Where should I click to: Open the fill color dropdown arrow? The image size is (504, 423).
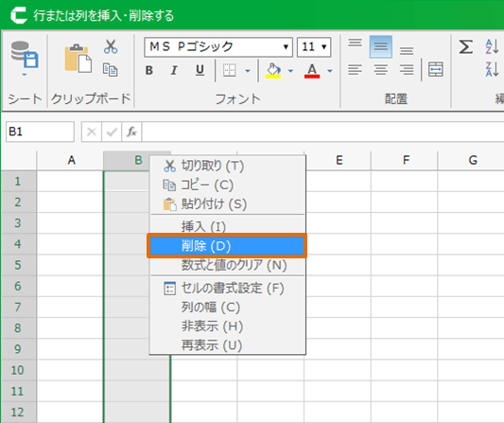tap(290, 71)
